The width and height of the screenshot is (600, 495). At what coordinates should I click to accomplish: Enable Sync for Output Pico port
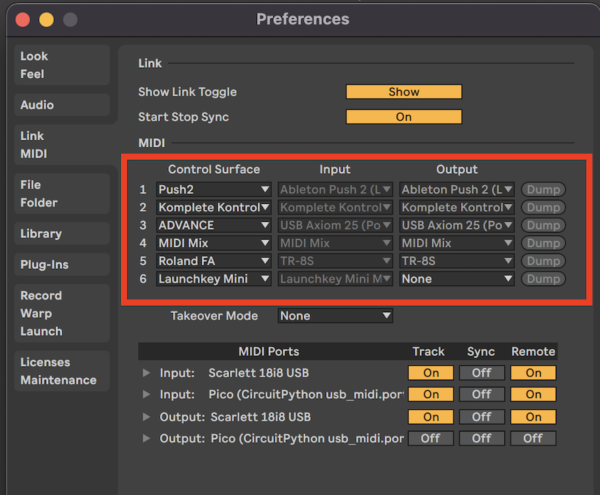(482, 438)
